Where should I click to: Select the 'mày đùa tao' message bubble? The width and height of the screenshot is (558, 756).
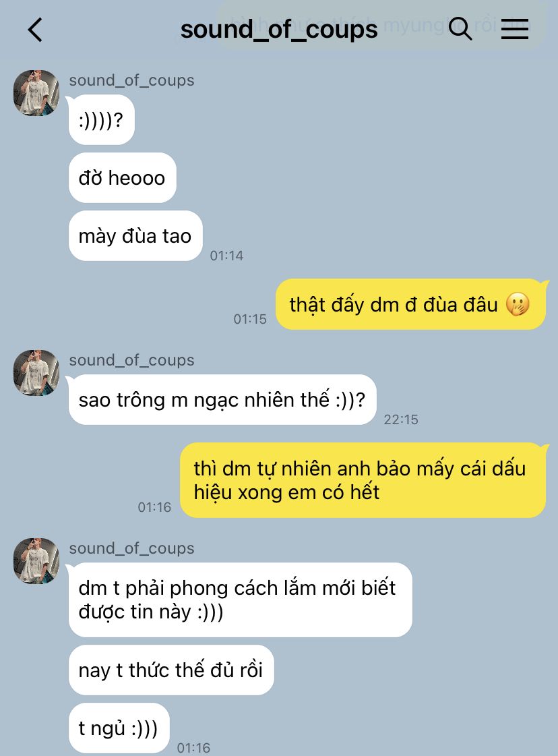pos(135,236)
